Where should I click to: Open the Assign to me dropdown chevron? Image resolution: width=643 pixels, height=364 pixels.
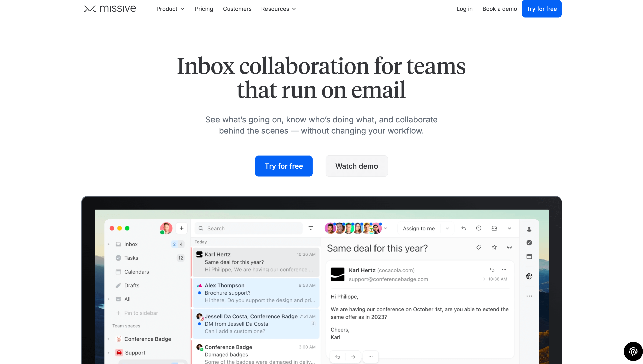pos(447,228)
